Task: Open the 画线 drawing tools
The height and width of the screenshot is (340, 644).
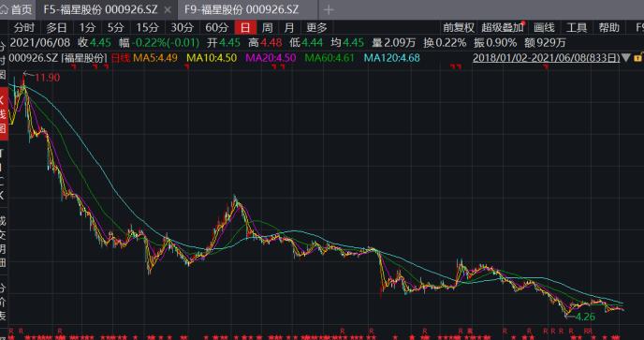Action: coord(544,27)
